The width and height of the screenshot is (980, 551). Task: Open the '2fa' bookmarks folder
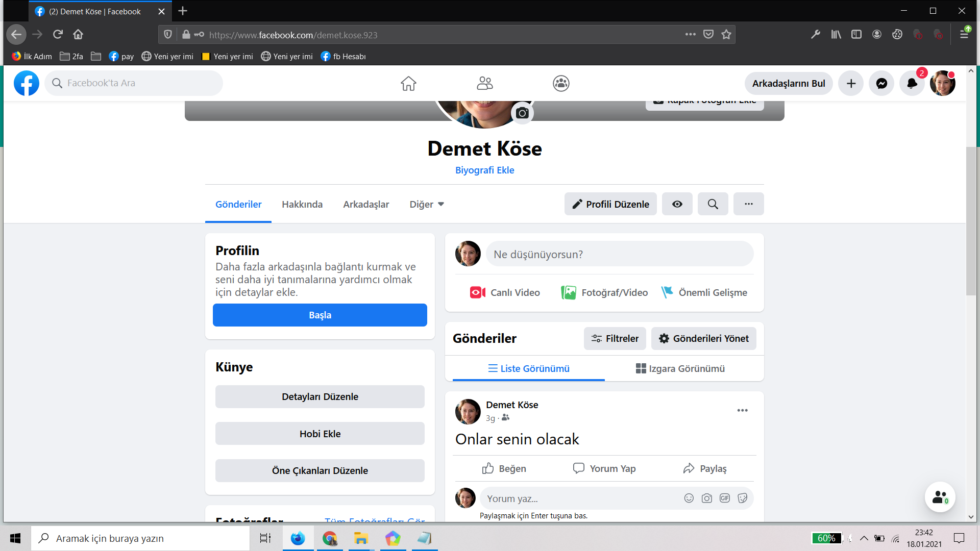pyautogui.click(x=71, y=57)
